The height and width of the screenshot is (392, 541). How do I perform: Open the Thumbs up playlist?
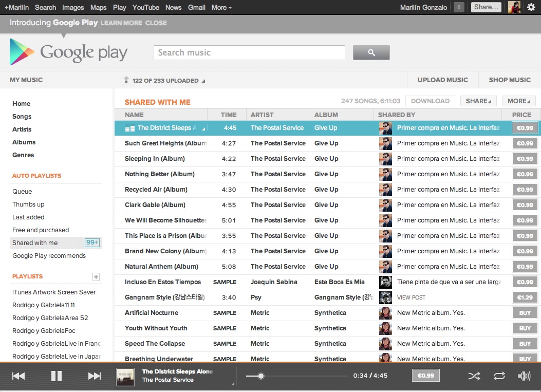tap(28, 204)
